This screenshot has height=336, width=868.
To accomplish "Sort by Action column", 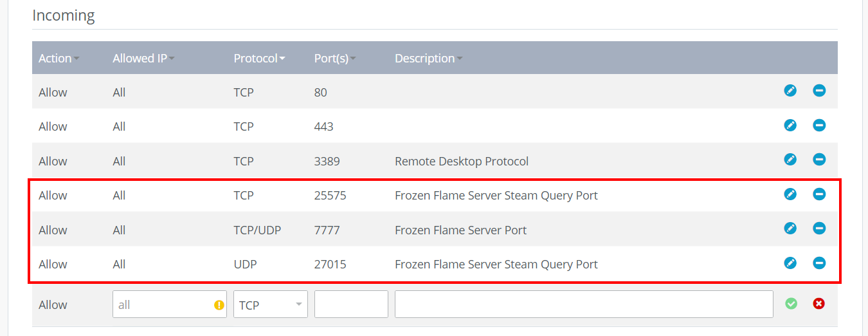I will [59, 58].
